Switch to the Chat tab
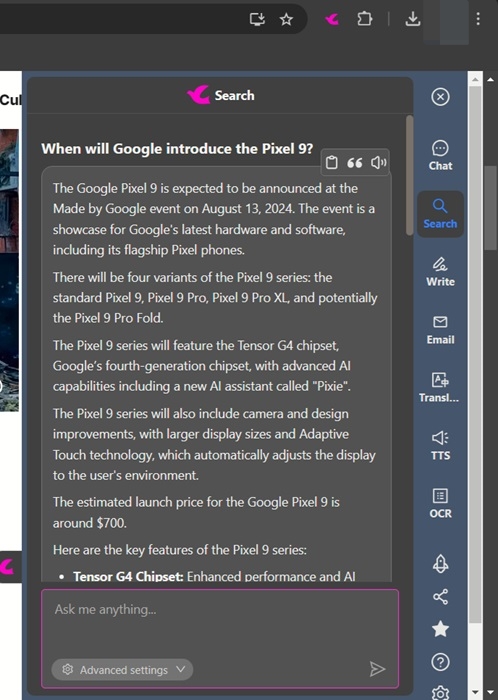 [440, 156]
